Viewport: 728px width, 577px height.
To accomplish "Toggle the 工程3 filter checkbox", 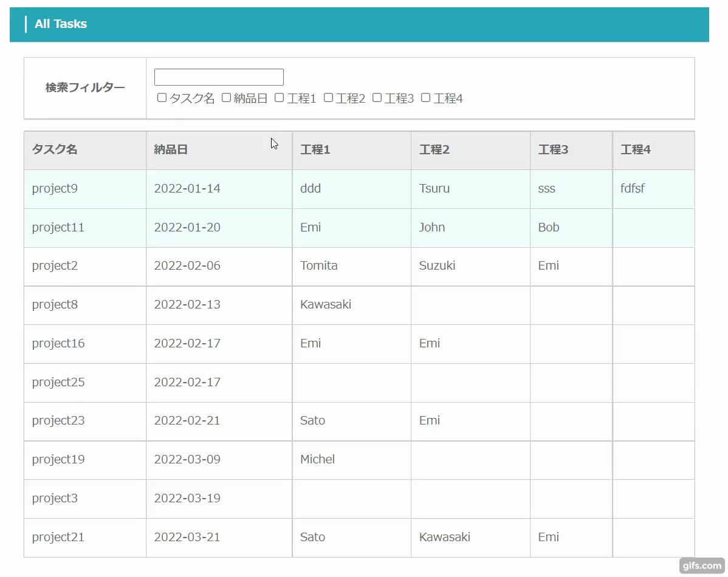I will pos(377,98).
